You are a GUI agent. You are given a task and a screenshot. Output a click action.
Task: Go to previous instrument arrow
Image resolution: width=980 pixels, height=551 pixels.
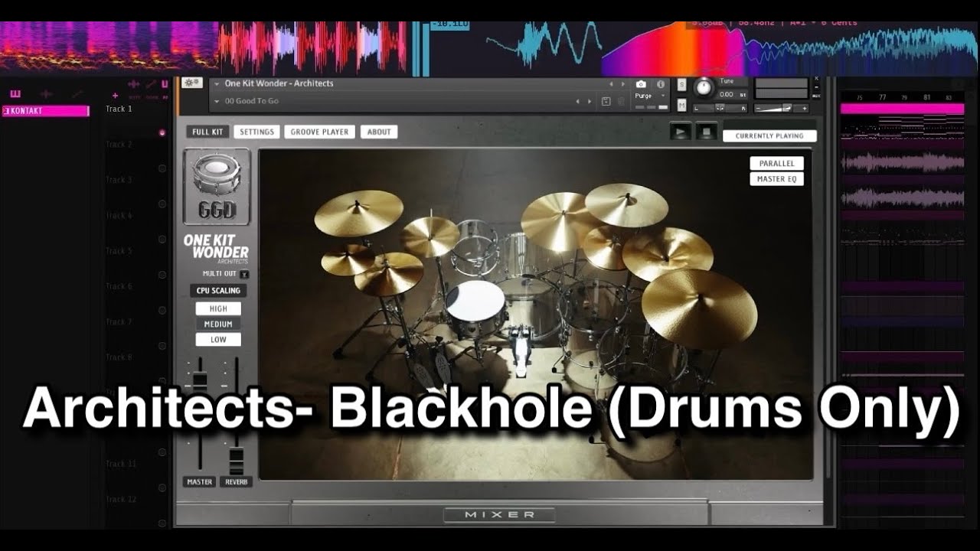611,84
